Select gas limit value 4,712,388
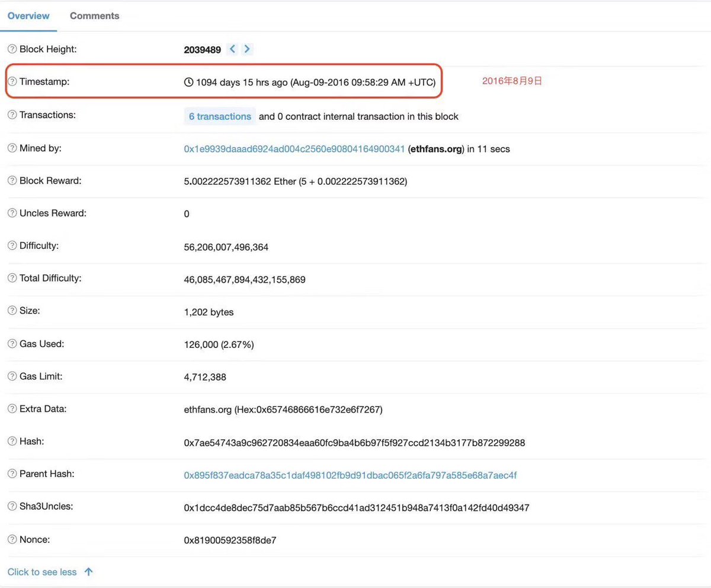Screen dimensions: 711x588 pyautogui.click(x=205, y=377)
